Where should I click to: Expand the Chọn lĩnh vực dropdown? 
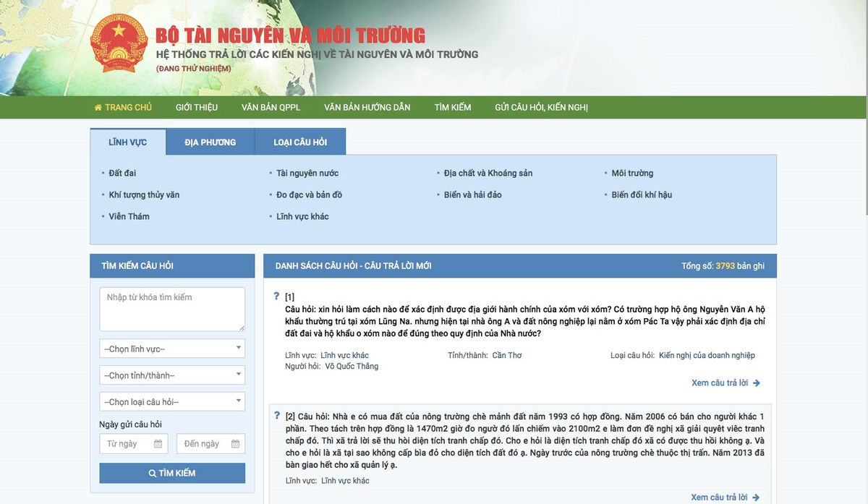[x=172, y=349]
